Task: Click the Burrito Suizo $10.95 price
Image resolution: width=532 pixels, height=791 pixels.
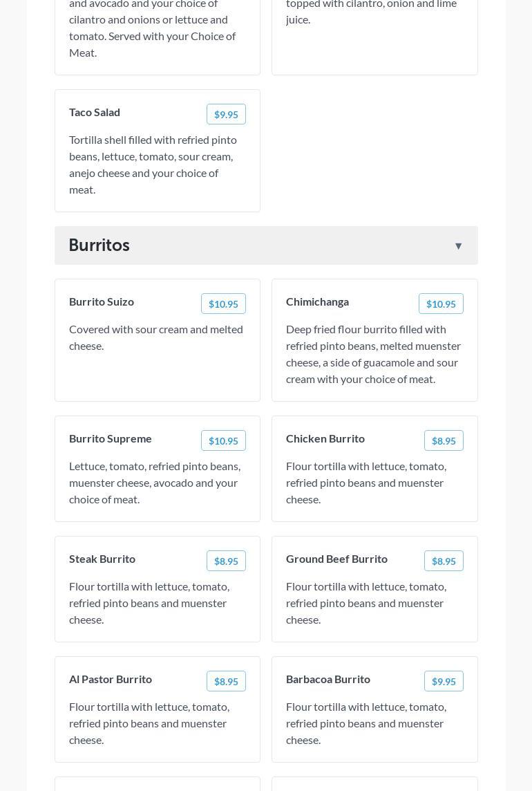Action: pyautogui.click(x=223, y=304)
